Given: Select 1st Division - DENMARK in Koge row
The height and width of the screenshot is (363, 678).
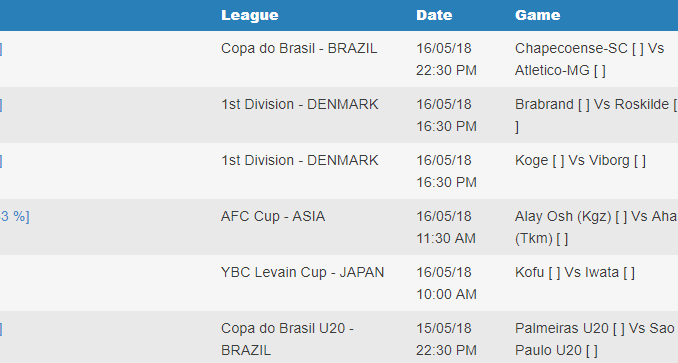Looking at the screenshot, I should [x=300, y=160].
